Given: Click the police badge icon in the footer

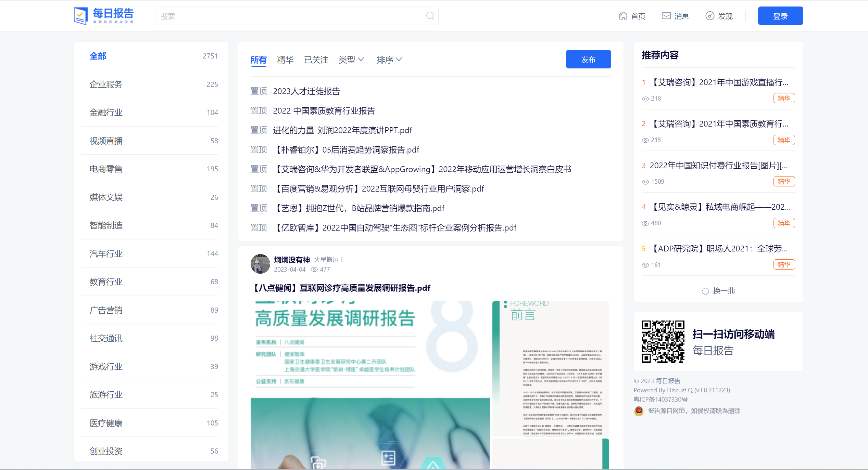Looking at the screenshot, I should coord(639,411).
